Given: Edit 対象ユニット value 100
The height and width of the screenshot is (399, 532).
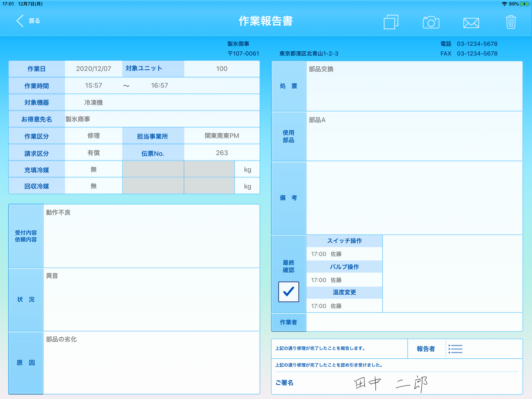Looking at the screenshot, I should click(222, 69).
